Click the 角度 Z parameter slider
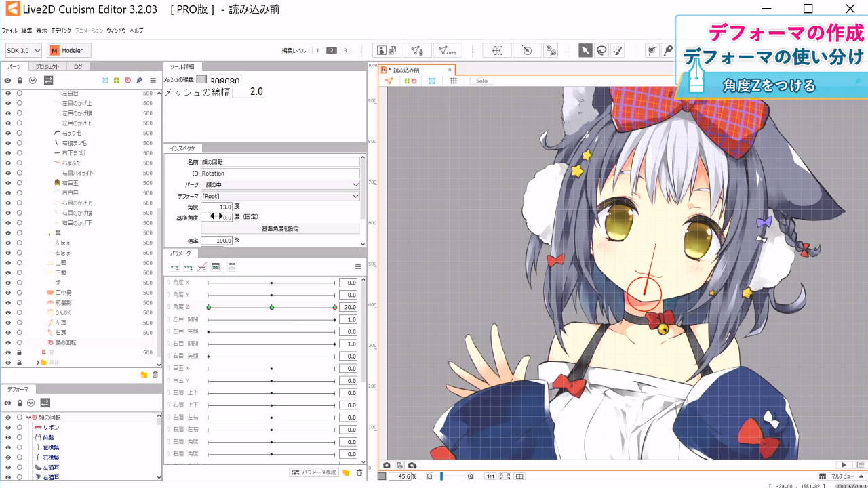Viewport: 868px width, 488px height. coord(271,308)
